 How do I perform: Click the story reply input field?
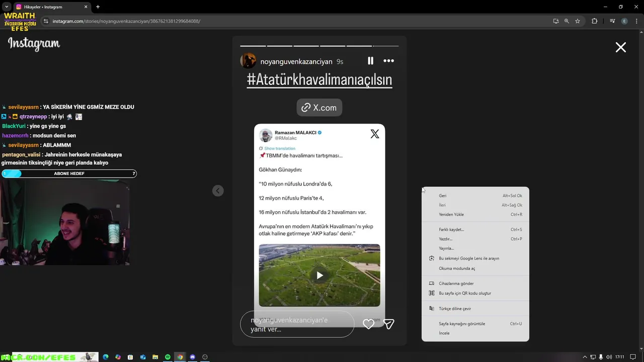(x=297, y=324)
